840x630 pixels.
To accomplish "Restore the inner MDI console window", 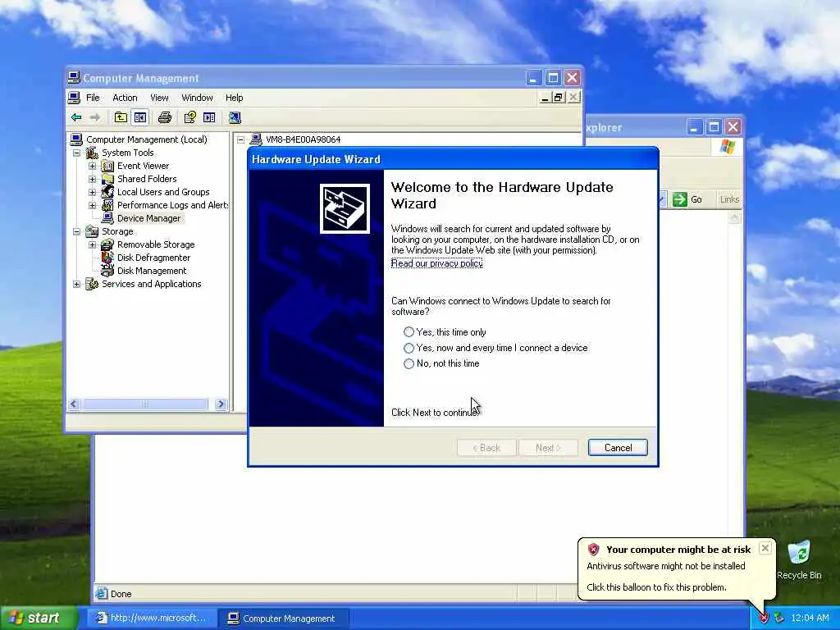I will click(558, 98).
